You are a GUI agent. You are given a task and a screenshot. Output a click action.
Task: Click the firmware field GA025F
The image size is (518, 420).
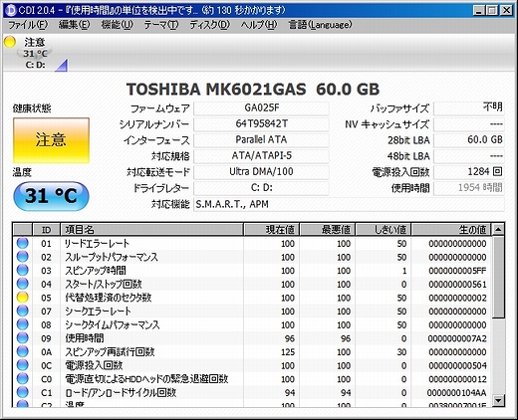261,108
